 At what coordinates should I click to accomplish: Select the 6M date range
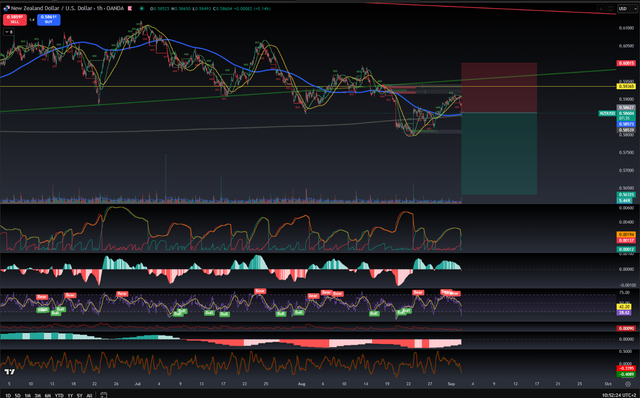[x=48, y=395]
